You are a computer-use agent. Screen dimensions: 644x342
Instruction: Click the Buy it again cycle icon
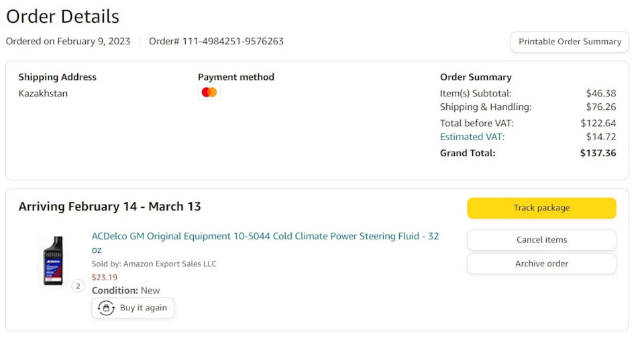click(x=106, y=308)
